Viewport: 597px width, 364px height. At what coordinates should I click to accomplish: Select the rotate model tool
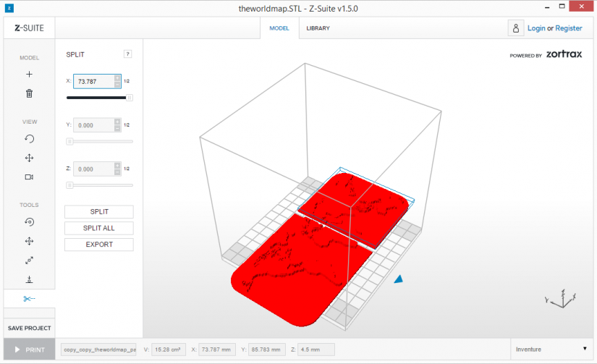(x=29, y=221)
